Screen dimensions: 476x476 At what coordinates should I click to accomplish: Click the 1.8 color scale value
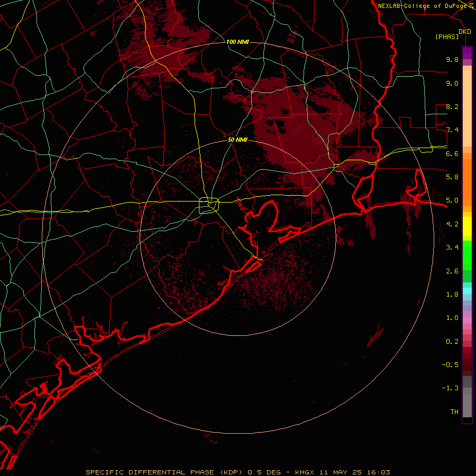point(452,295)
